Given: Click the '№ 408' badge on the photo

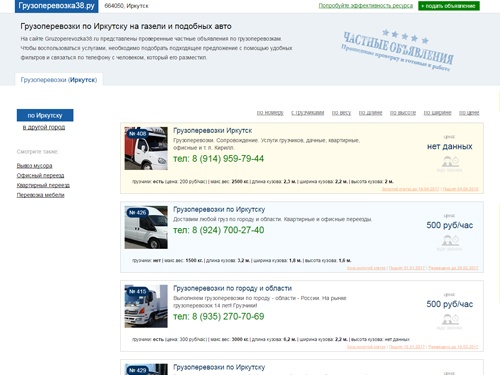Looking at the screenshot, I should click(x=137, y=134).
